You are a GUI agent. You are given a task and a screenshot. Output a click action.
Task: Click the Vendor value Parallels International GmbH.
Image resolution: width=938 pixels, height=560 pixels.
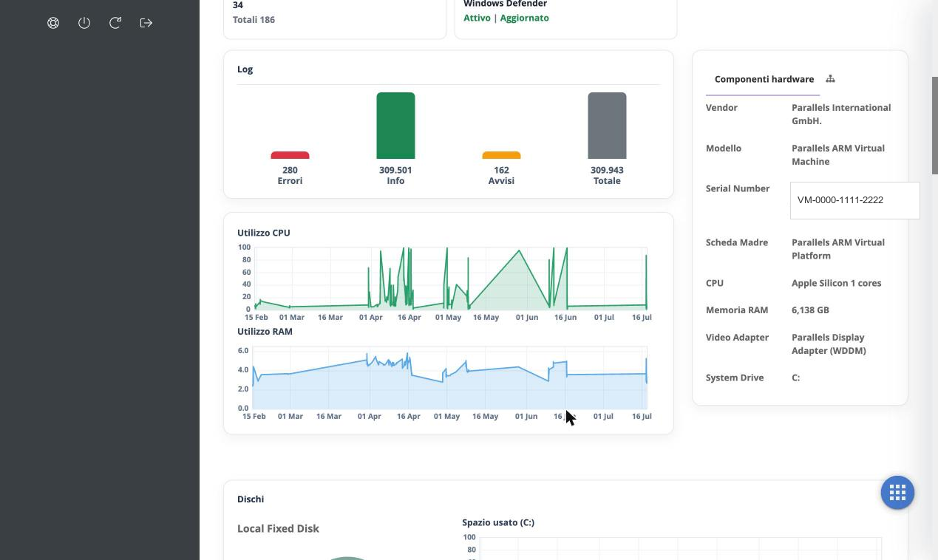(x=841, y=114)
